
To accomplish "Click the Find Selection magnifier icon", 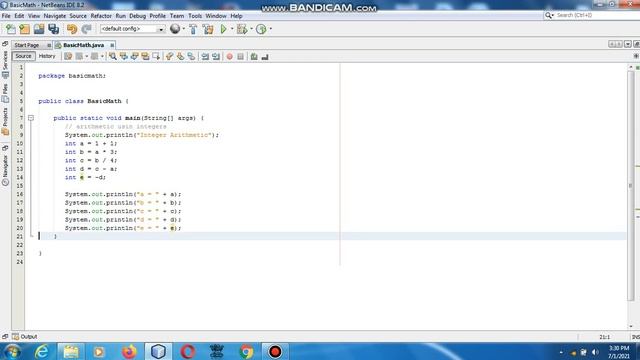I will coord(113,56).
